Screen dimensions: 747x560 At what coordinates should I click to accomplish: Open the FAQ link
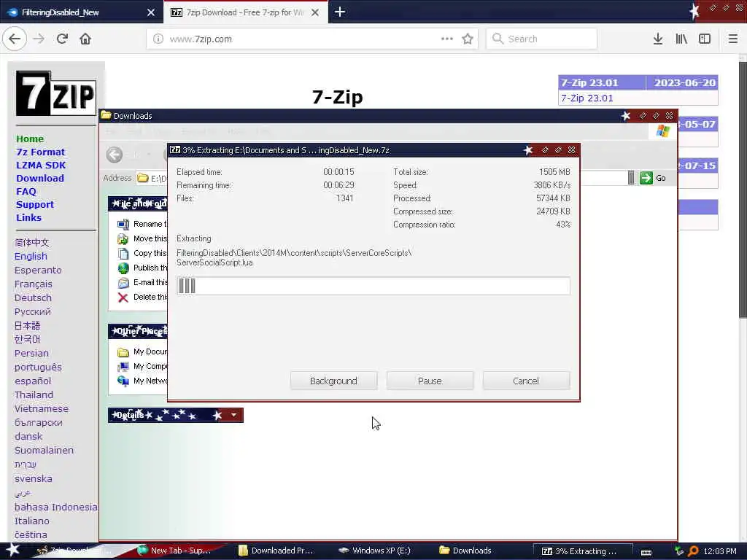26,191
